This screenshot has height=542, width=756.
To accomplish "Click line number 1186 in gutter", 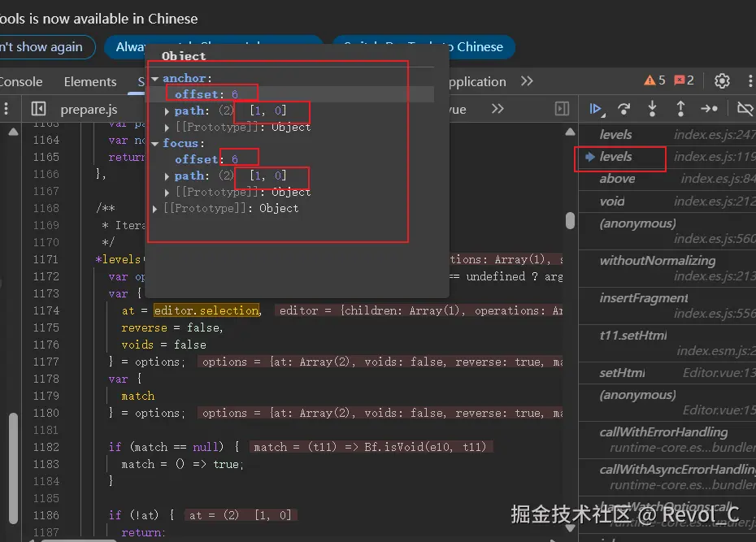I will (x=46, y=515).
